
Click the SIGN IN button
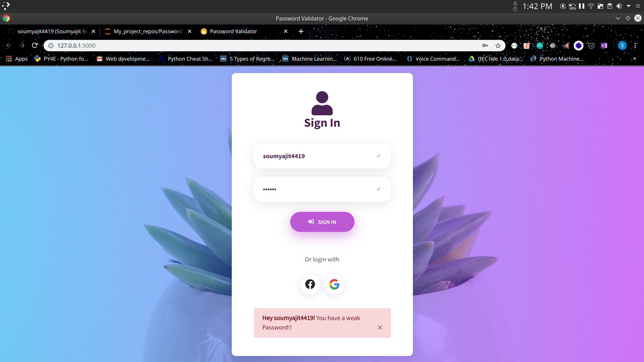(322, 222)
